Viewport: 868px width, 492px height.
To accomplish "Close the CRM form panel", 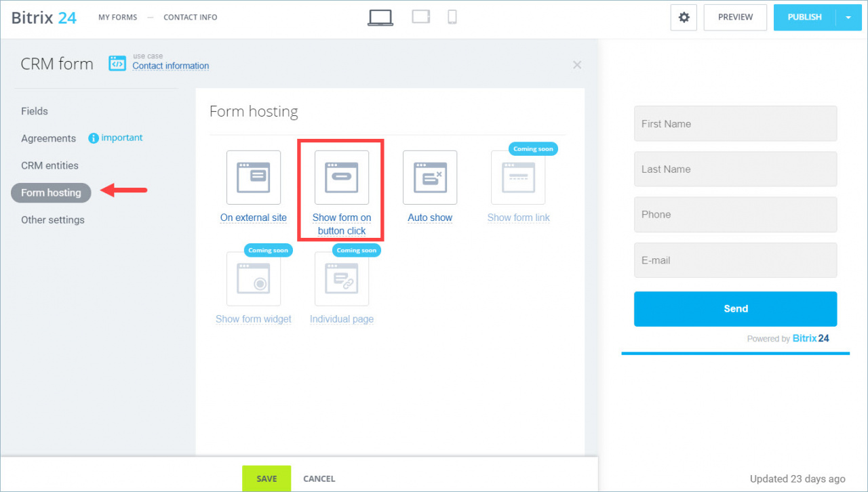I will pyautogui.click(x=577, y=65).
